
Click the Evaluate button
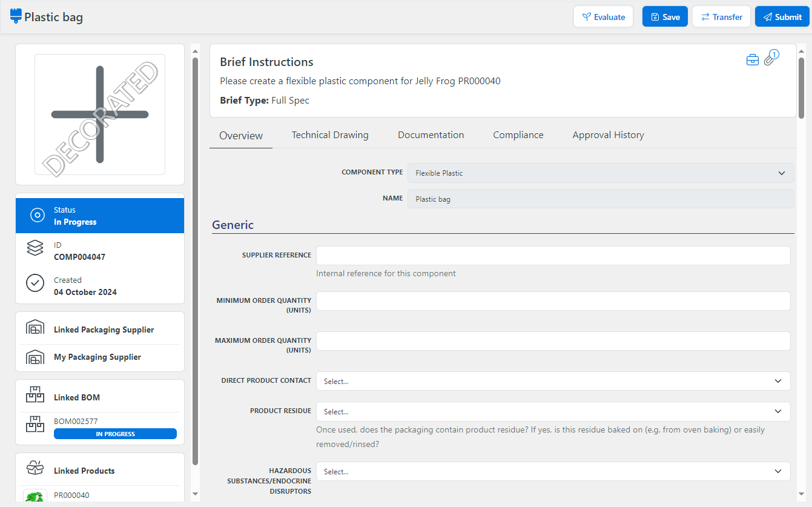(x=603, y=16)
